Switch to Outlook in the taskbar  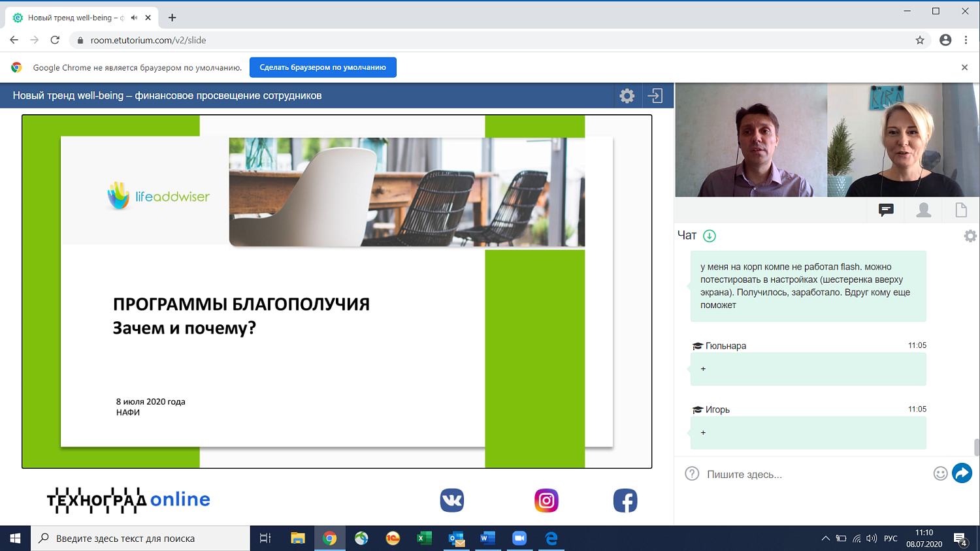pos(456,539)
